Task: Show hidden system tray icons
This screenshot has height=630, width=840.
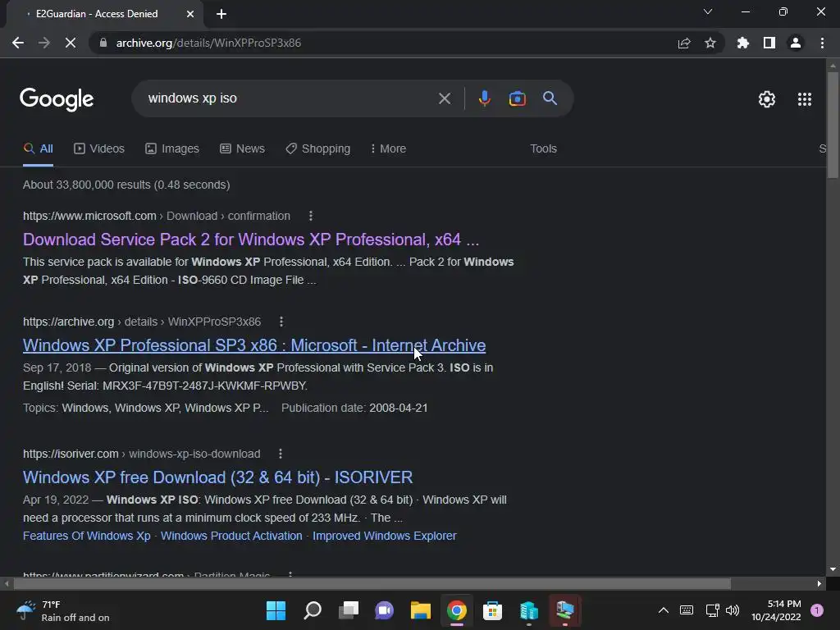Action: (x=663, y=610)
